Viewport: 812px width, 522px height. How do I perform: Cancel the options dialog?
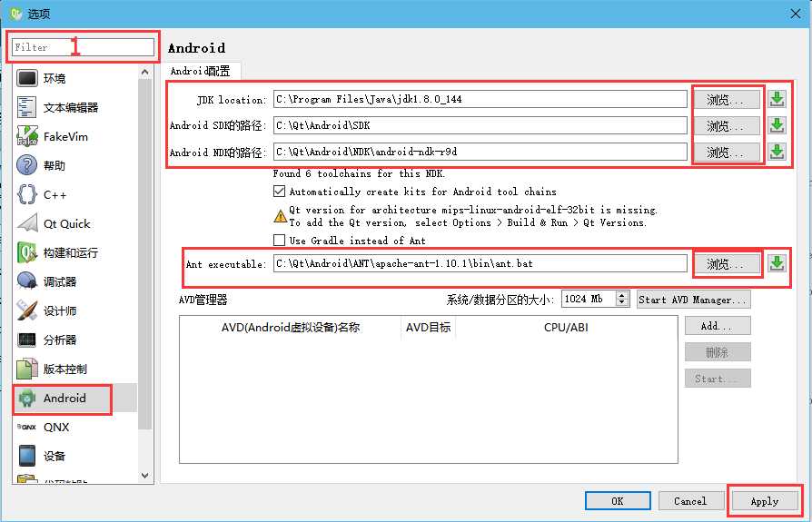point(691,501)
